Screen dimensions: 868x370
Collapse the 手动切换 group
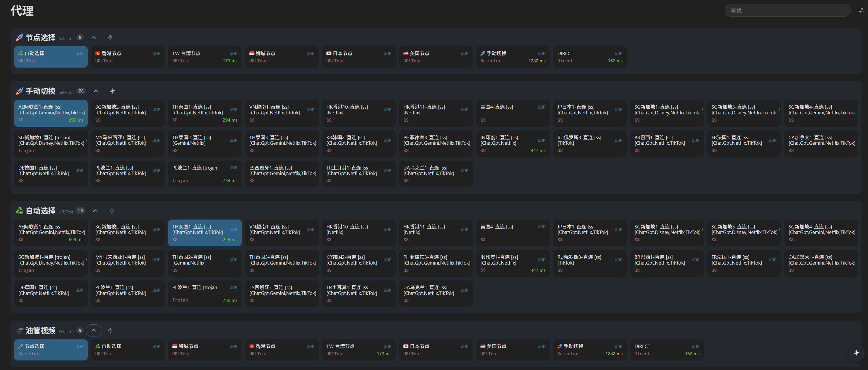click(x=96, y=91)
